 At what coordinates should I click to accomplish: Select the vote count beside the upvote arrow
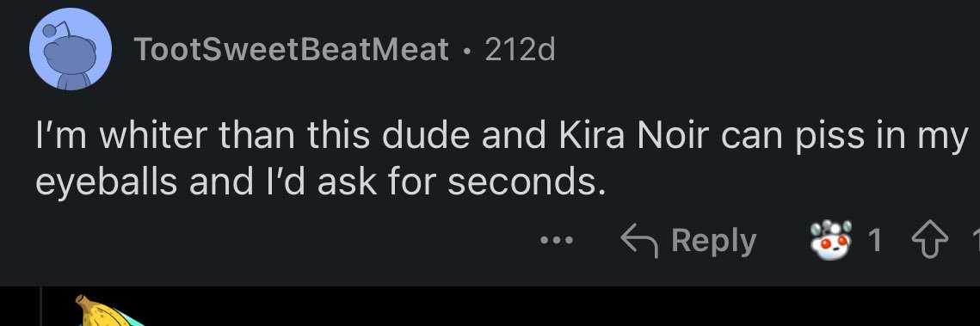(975, 240)
